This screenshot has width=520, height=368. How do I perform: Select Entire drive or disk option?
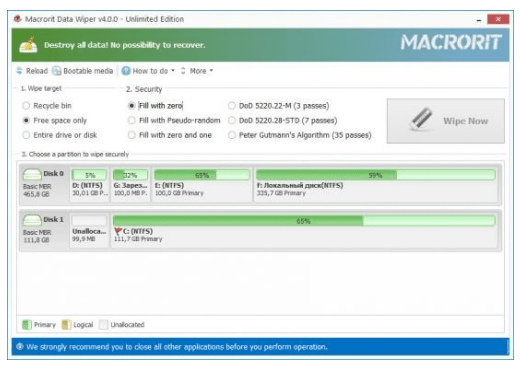coord(60,135)
